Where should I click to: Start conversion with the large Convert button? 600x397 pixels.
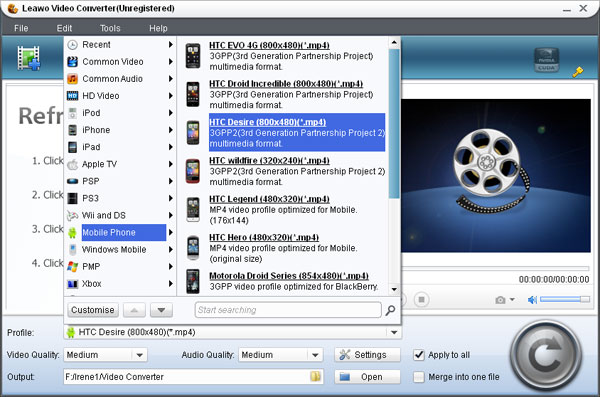point(546,356)
